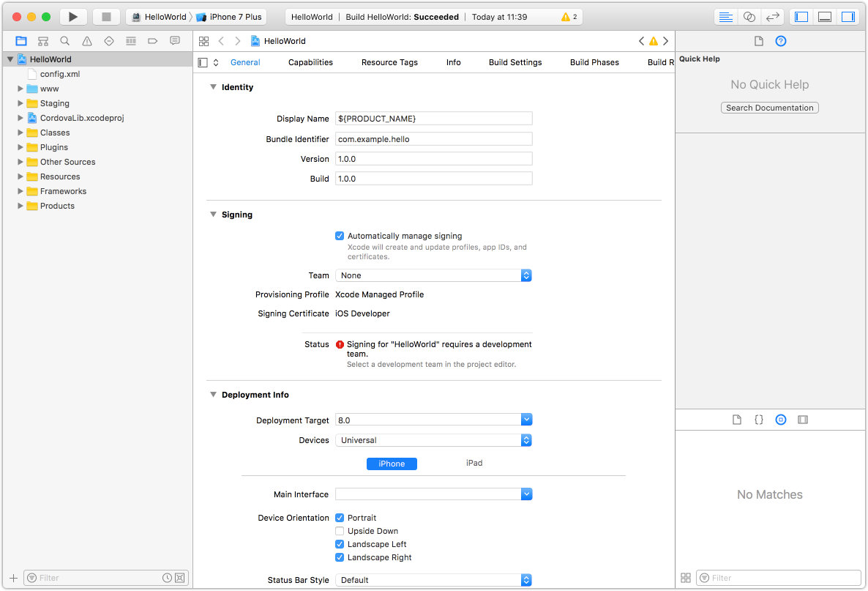Switch to the Info tab
The height and width of the screenshot is (591, 868).
453,62
